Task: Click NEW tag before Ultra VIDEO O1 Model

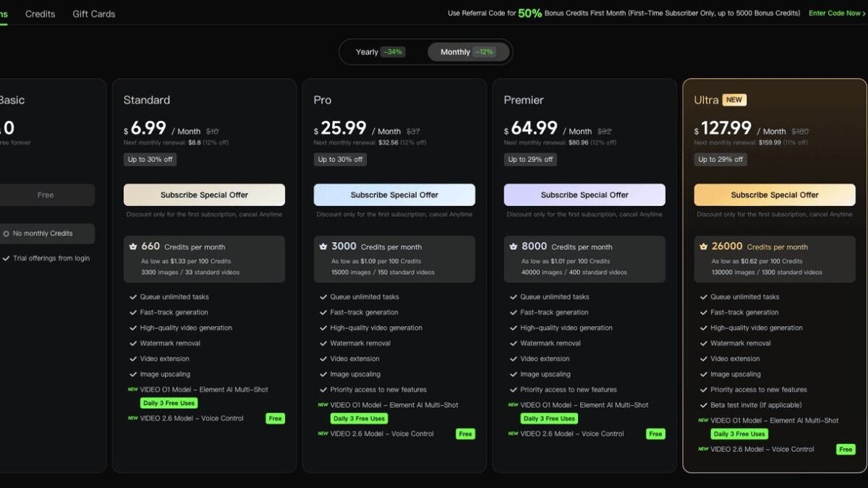Action: (703, 420)
